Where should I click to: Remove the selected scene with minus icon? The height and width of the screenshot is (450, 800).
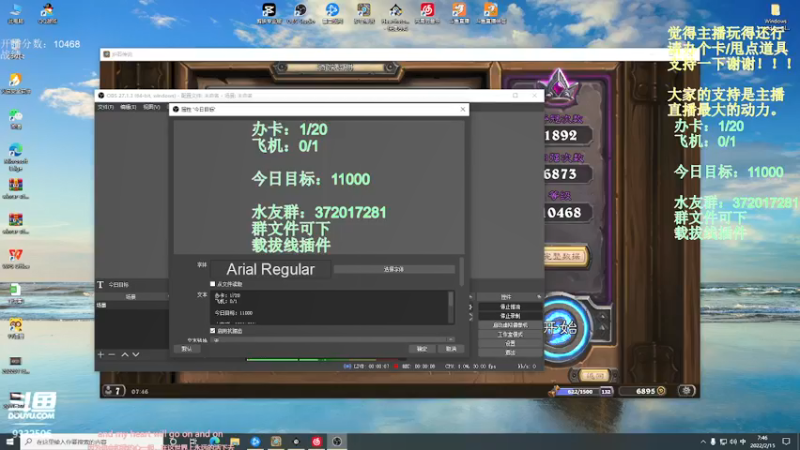(x=112, y=354)
